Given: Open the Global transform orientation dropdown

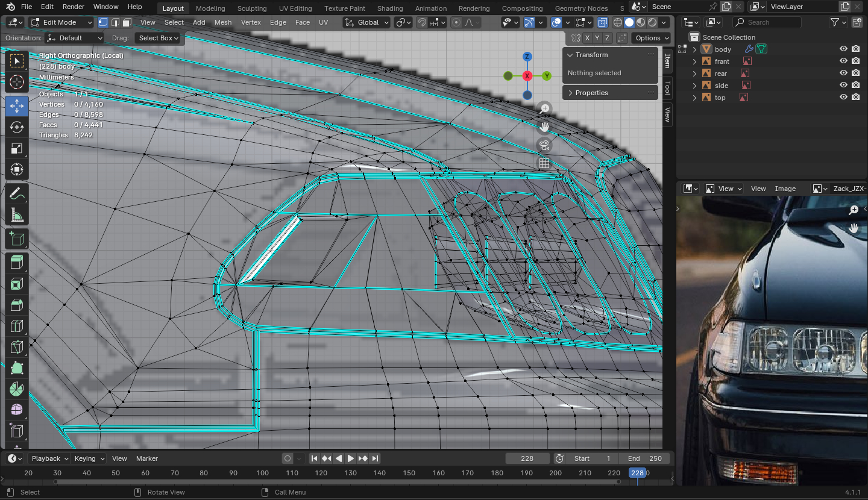Looking at the screenshot, I should coord(367,22).
